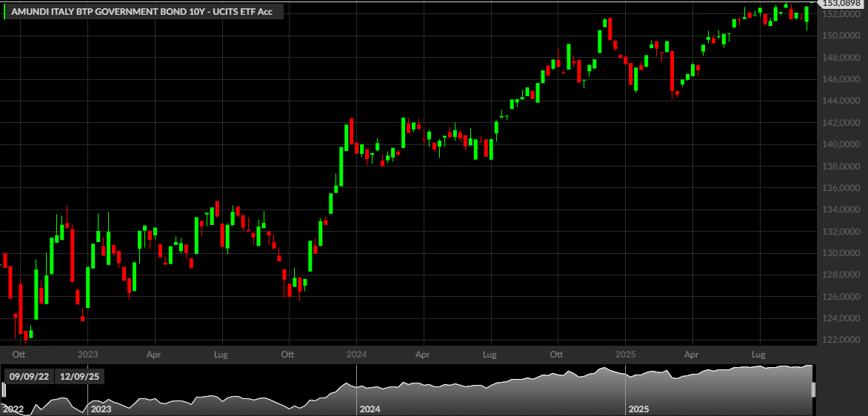
Task: Grab the right handle of the range navigator
Action: point(814,390)
